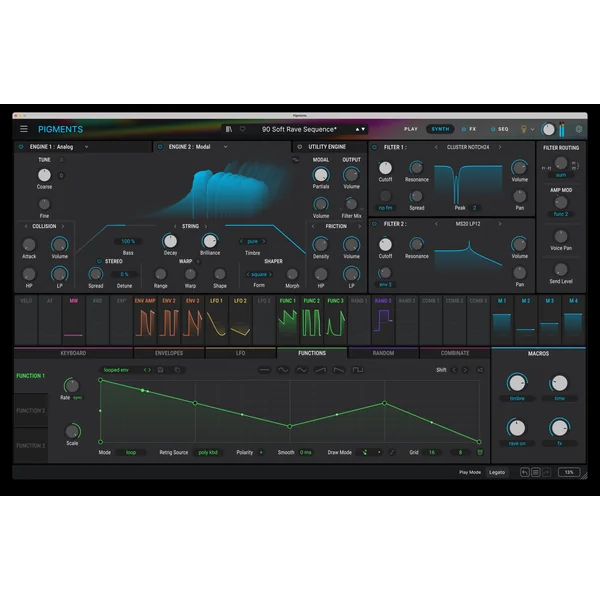Toggle the curve draw icon beside Draw Mode
The width and height of the screenshot is (600, 600).
point(392,452)
